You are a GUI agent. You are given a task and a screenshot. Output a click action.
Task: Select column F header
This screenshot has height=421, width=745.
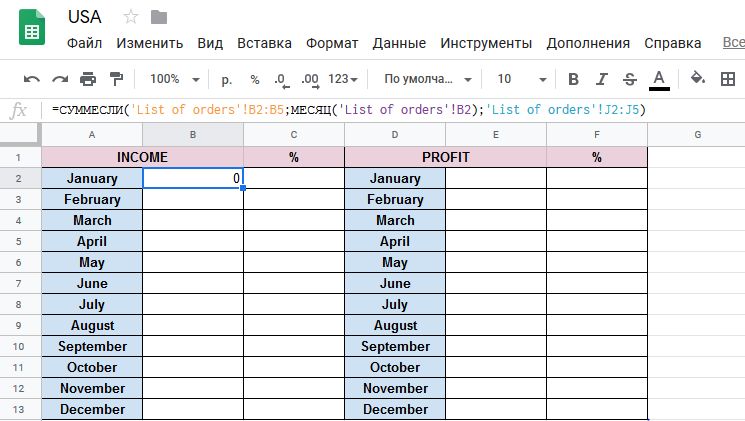coord(597,135)
